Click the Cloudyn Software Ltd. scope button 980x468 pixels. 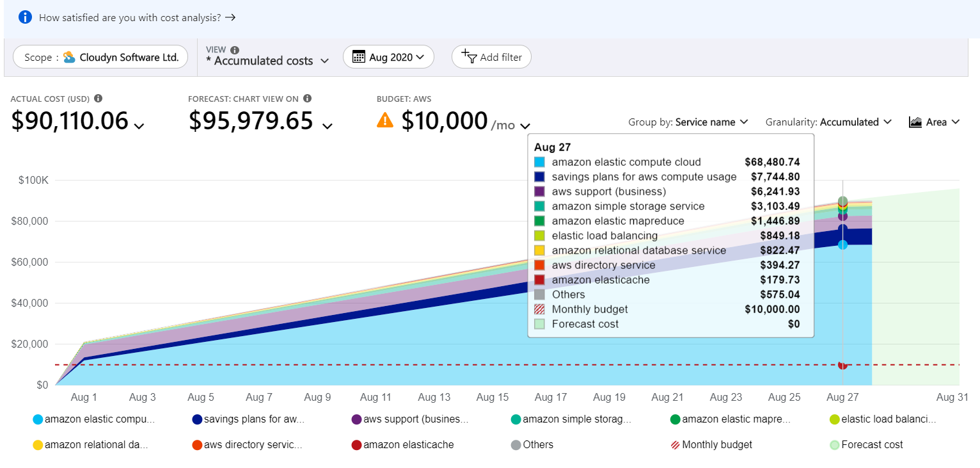click(101, 57)
